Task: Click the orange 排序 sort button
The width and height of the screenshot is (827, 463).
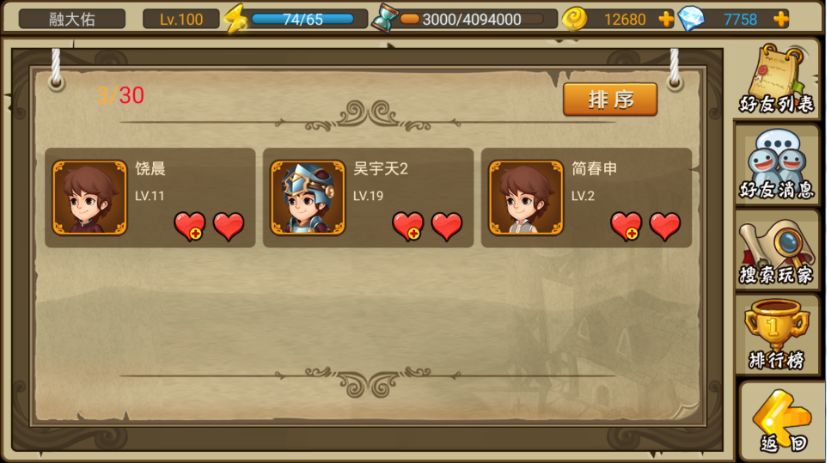Action: [610, 99]
